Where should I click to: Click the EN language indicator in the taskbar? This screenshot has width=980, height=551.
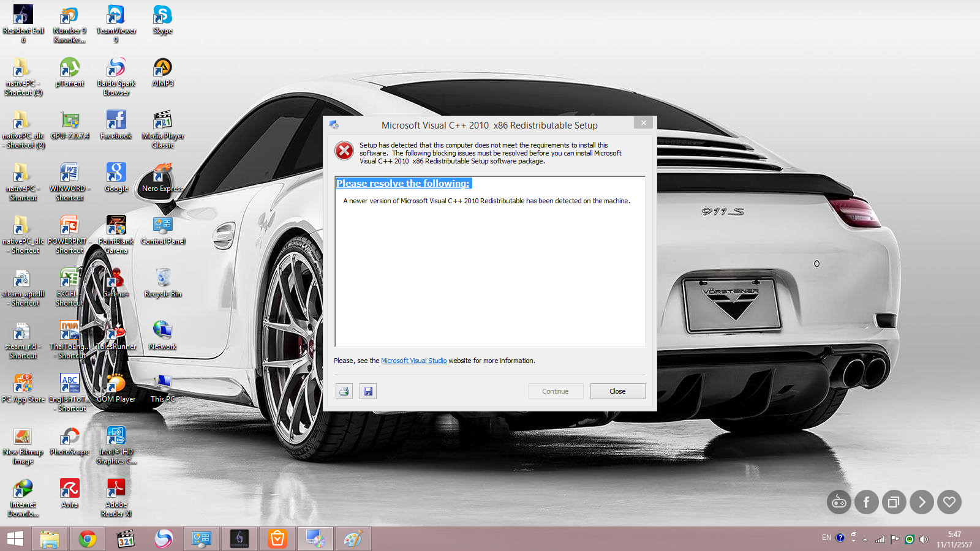point(826,538)
